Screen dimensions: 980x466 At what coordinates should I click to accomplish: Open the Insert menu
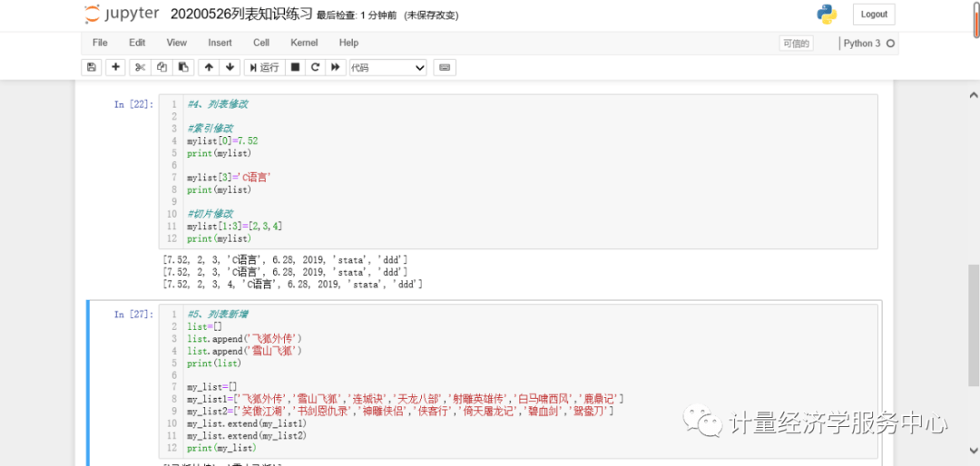pos(220,43)
